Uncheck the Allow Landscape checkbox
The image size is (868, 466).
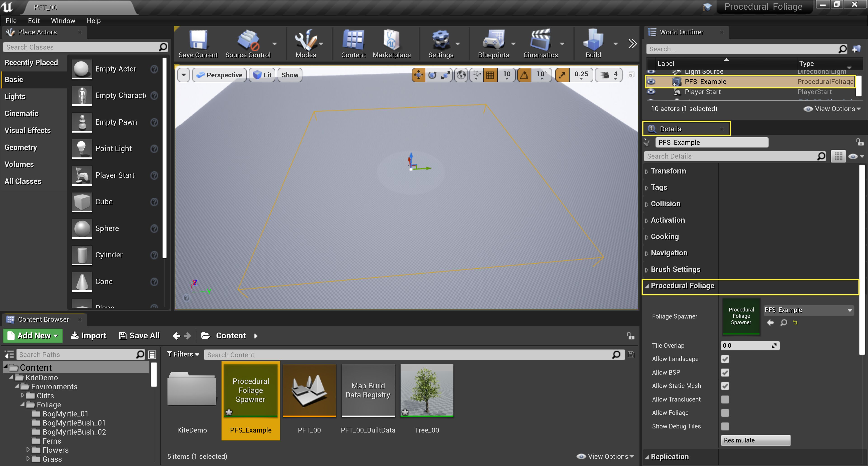[x=725, y=359]
